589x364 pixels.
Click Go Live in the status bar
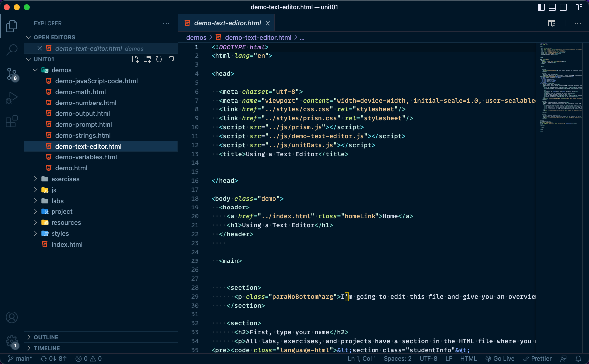point(500,358)
